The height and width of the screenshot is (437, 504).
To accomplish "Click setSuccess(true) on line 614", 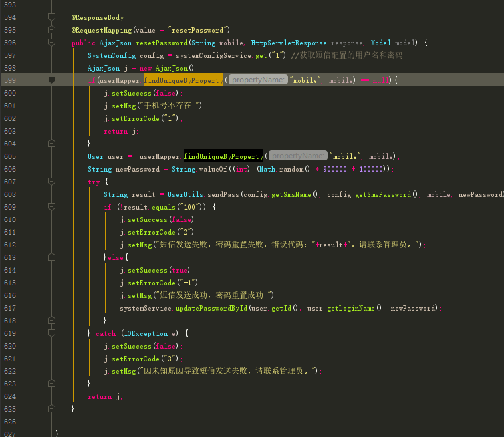I will 159,271.
